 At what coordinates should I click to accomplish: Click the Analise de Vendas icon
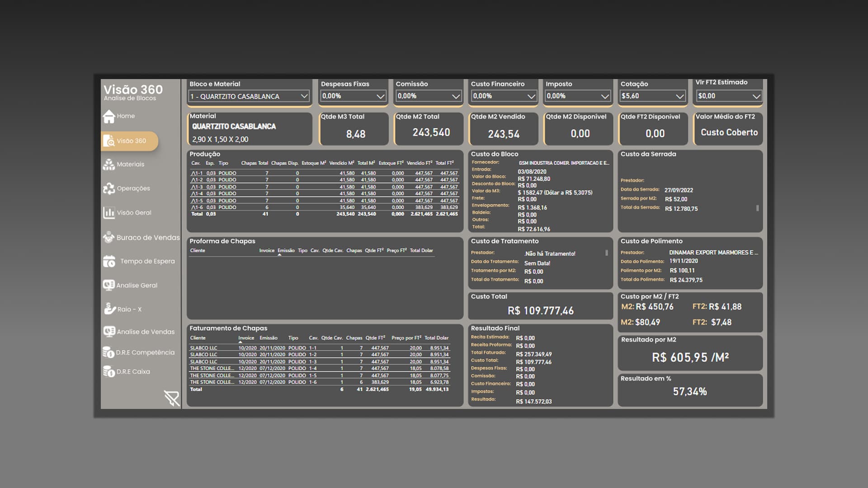click(x=109, y=331)
